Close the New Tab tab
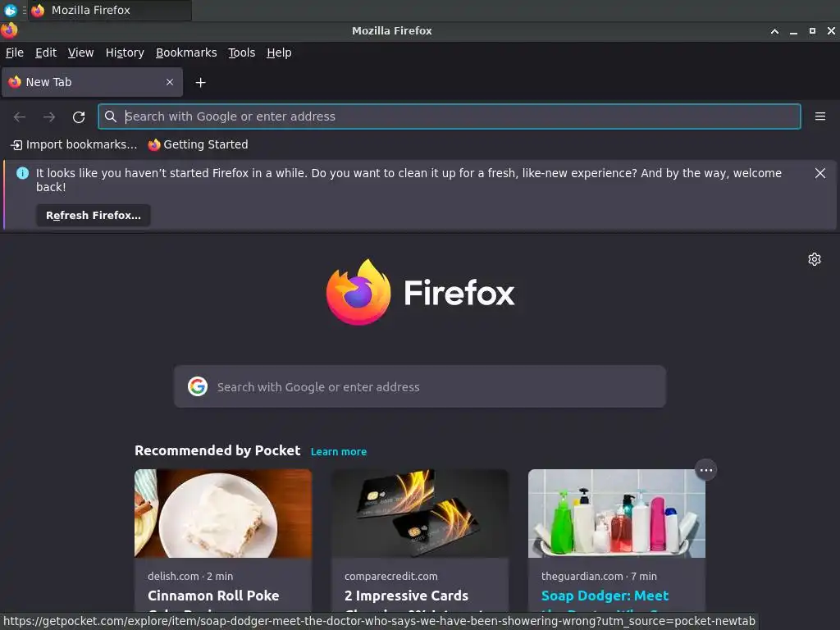Viewport: 840px width, 630px height. (x=170, y=82)
